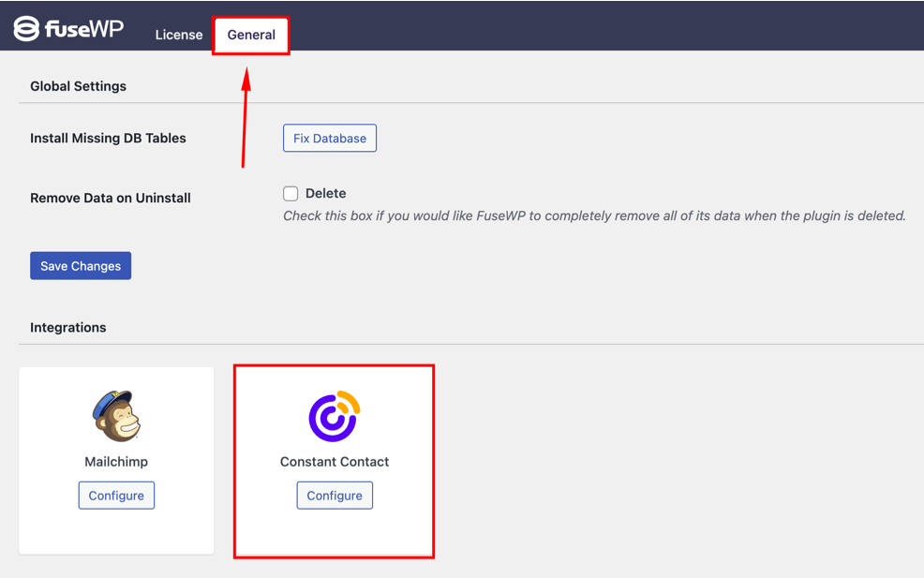Configure the Constant Contact integration
This screenshot has width=924, height=578.
click(335, 496)
